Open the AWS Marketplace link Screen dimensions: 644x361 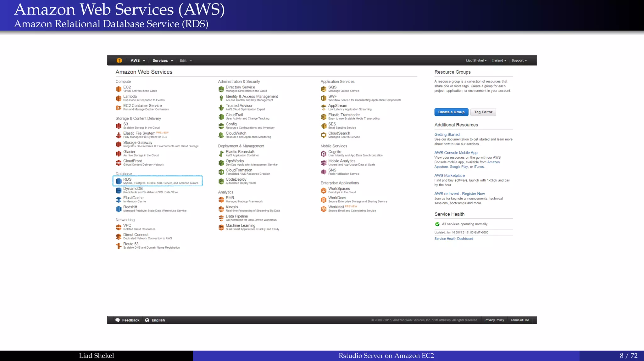coord(449,175)
